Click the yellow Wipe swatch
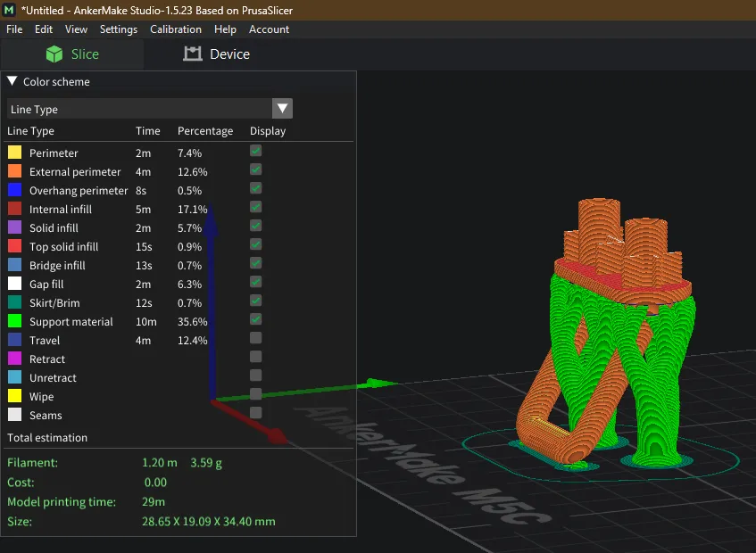The width and height of the screenshot is (756, 553). [15, 396]
